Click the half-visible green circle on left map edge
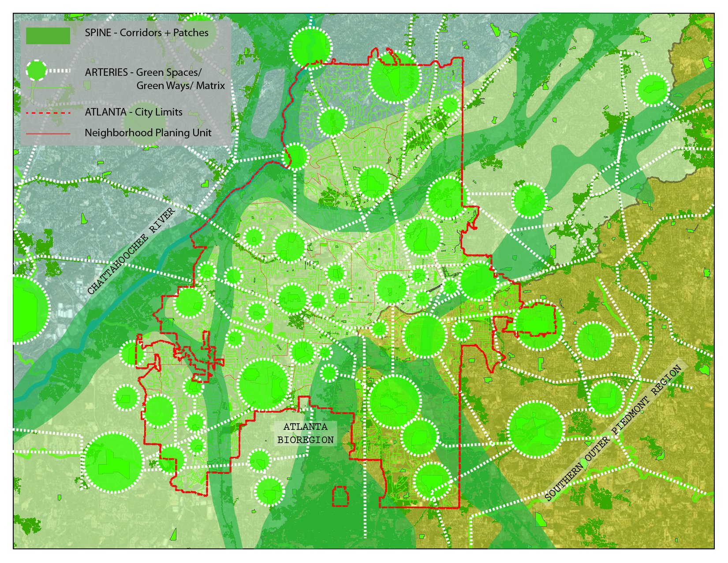728x563 pixels. pos(29,309)
